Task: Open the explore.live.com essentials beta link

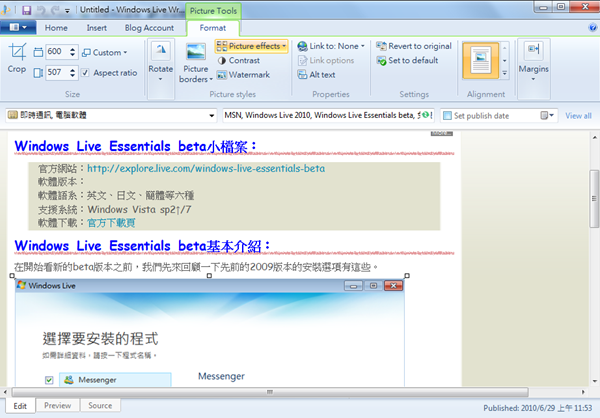Action: click(x=206, y=168)
